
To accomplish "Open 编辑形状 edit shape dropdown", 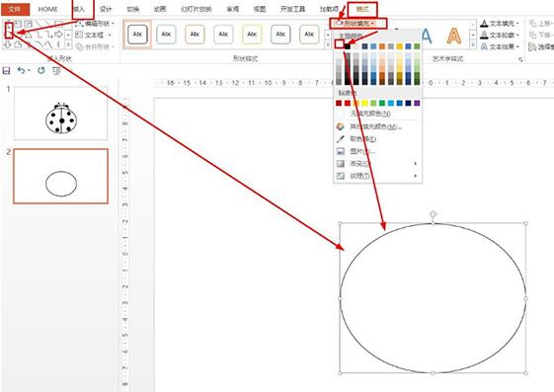I will coord(95,24).
